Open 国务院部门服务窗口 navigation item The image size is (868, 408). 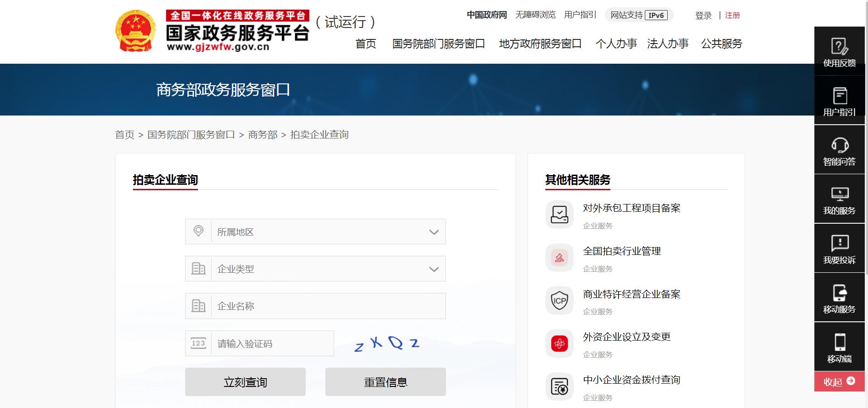439,44
